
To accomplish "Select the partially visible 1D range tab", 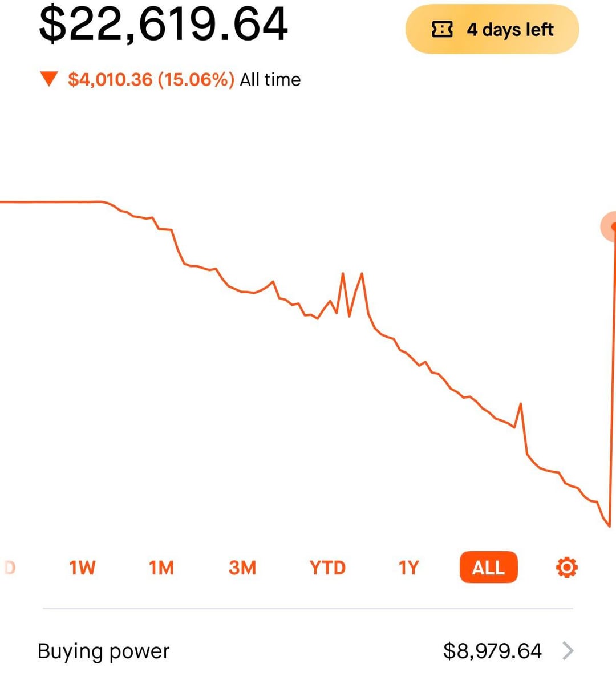I will [x=9, y=568].
